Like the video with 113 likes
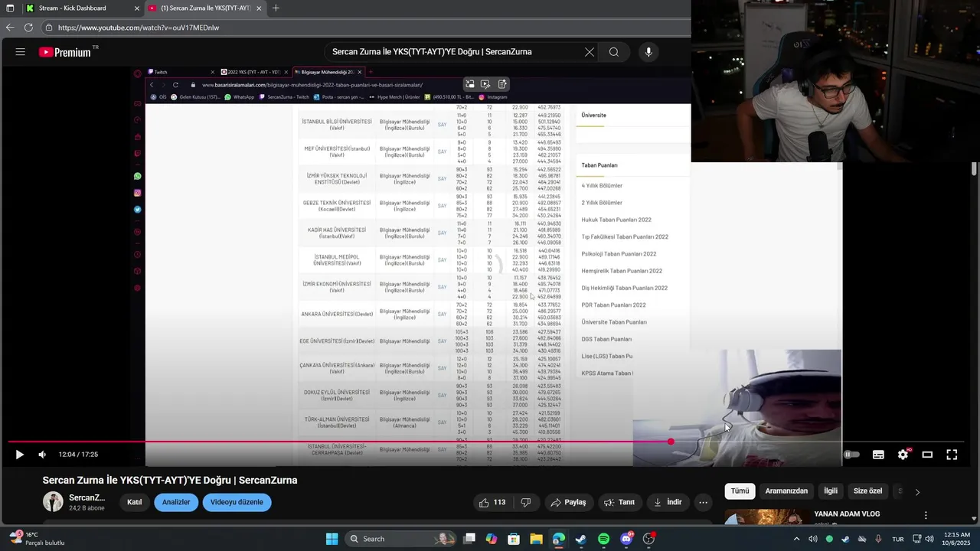Screen dimensions: 980x551 492,502
